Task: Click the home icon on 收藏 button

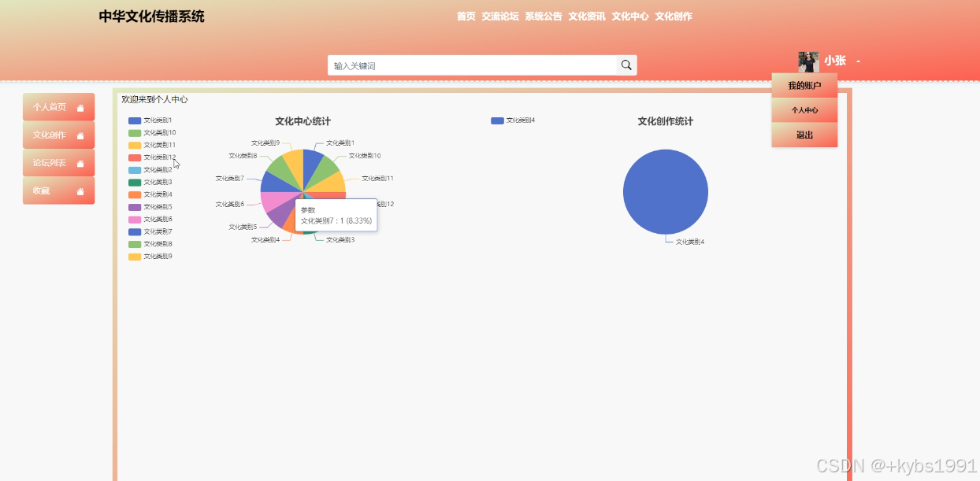Action: pyautogui.click(x=80, y=191)
